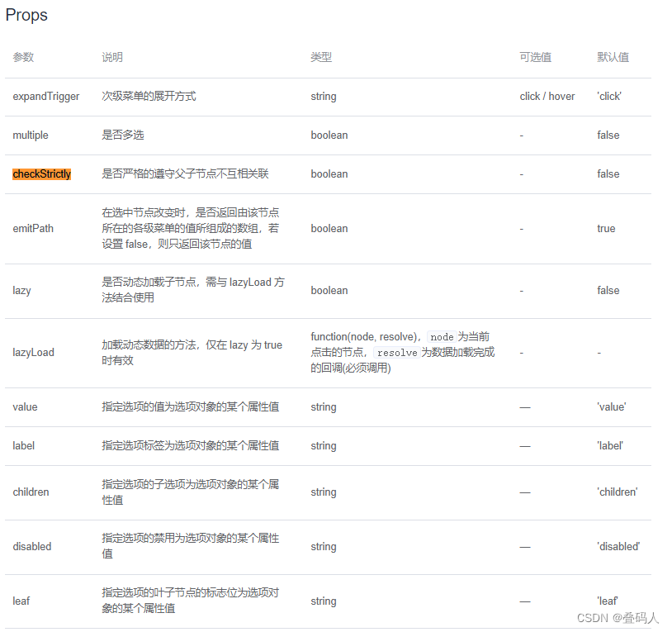Click the 说明 column header
Screen dimensions: 672x632
click(111, 58)
